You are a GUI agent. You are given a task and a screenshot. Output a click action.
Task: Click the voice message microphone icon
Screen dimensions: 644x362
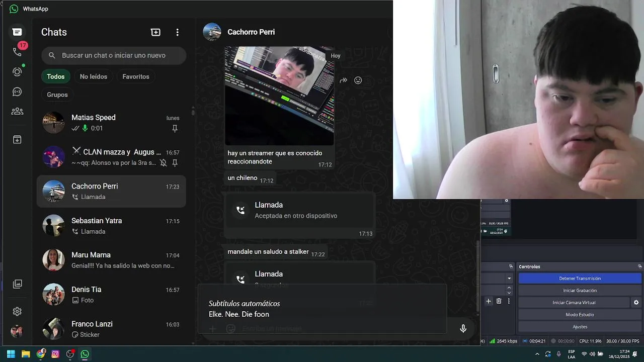coord(463,328)
